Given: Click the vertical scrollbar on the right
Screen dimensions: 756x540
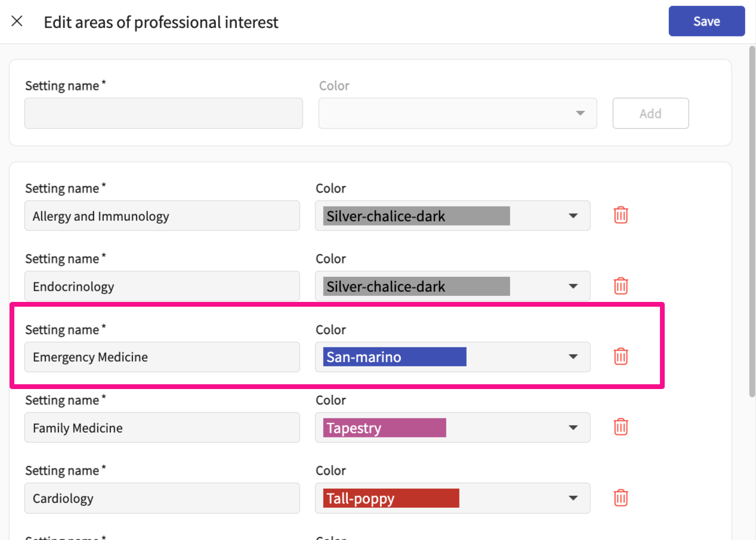Looking at the screenshot, I should [751, 221].
